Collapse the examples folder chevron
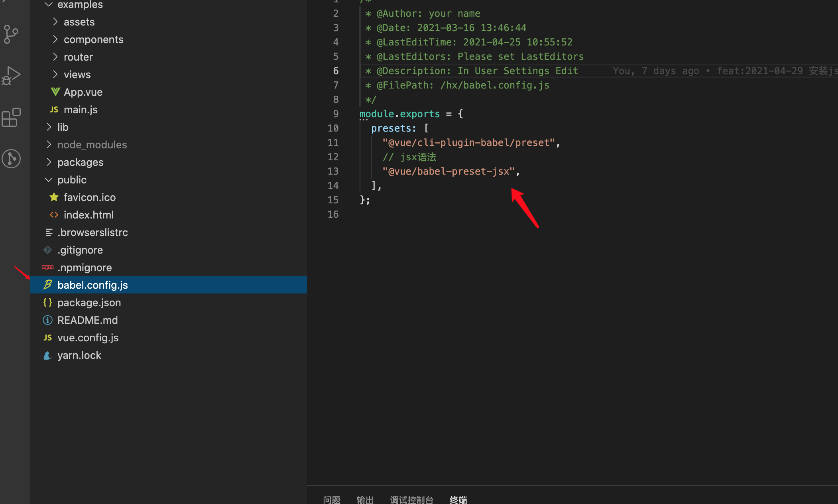Screen dimensions: 838x504 pyautogui.click(x=49, y=4)
